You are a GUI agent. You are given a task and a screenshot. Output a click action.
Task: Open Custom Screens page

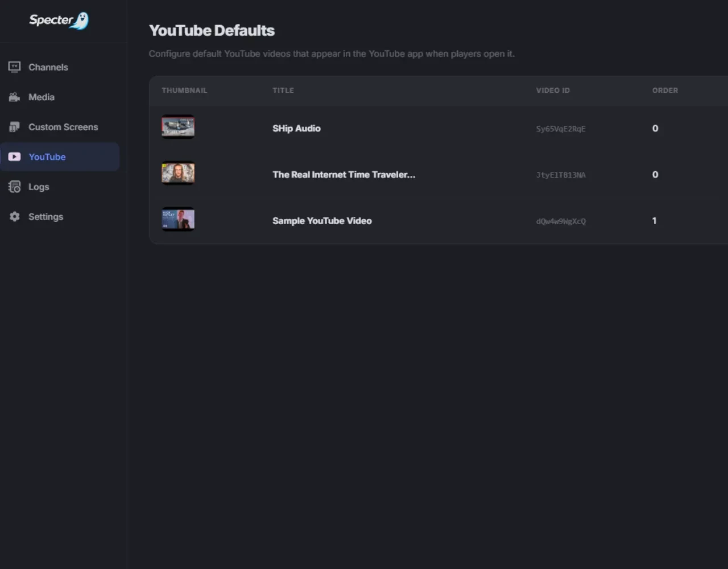pos(60,127)
